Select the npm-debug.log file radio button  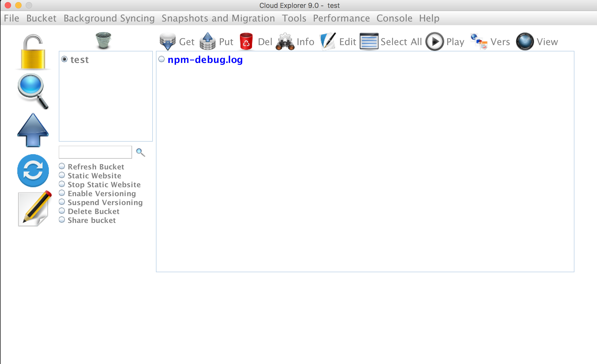click(161, 59)
